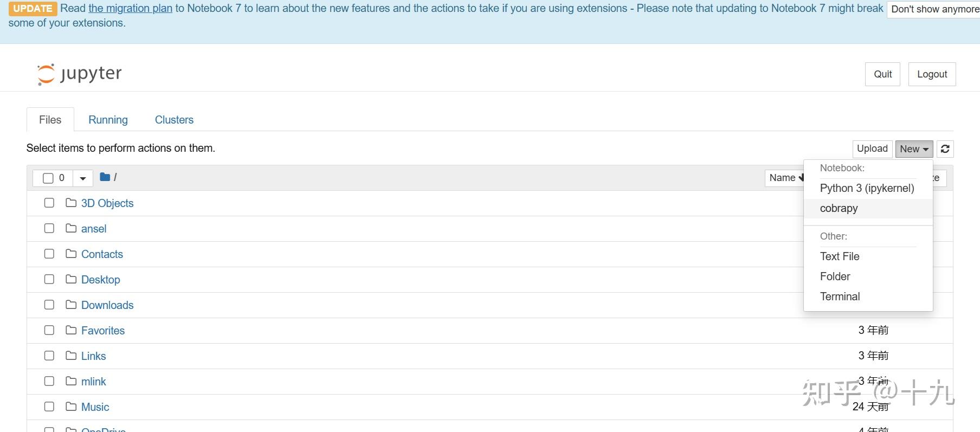The image size is (980, 432).
Task: Collapse the New dropdown button
Action: click(914, 149)
